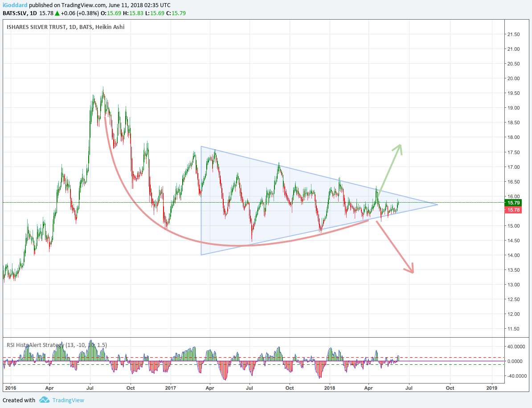Viewport: 532px width, 408px height.
Task: Click the 21.50 price axis label
Action: coord(513,34)
